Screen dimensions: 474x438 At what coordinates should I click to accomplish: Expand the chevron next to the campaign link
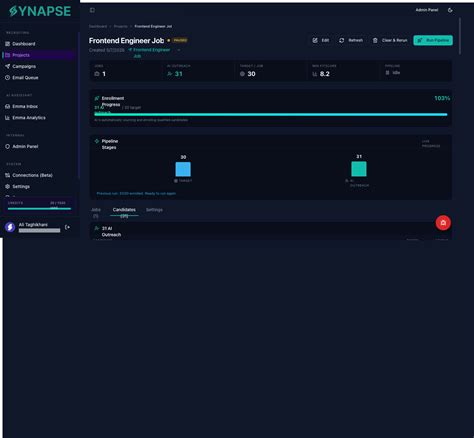(x=179, y=50)
